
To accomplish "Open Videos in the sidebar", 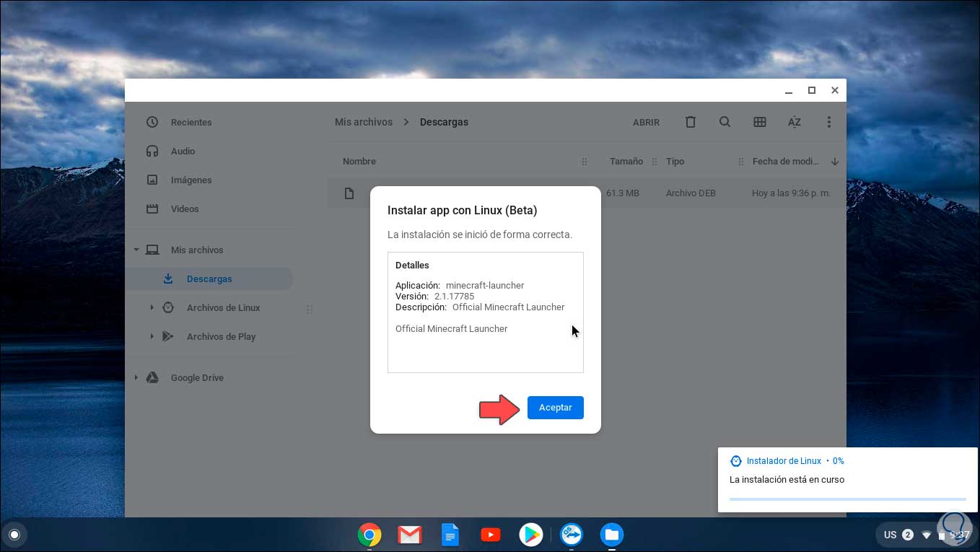I will 185,209.
